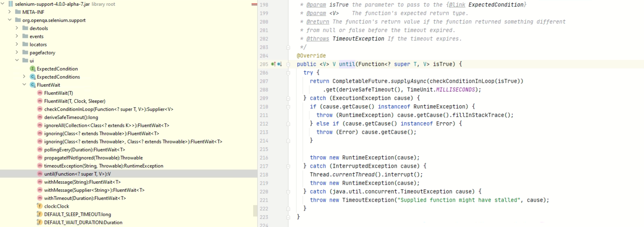
Task: Click the implementing-method green gutter icon on line 205
Action: point(272,64)
